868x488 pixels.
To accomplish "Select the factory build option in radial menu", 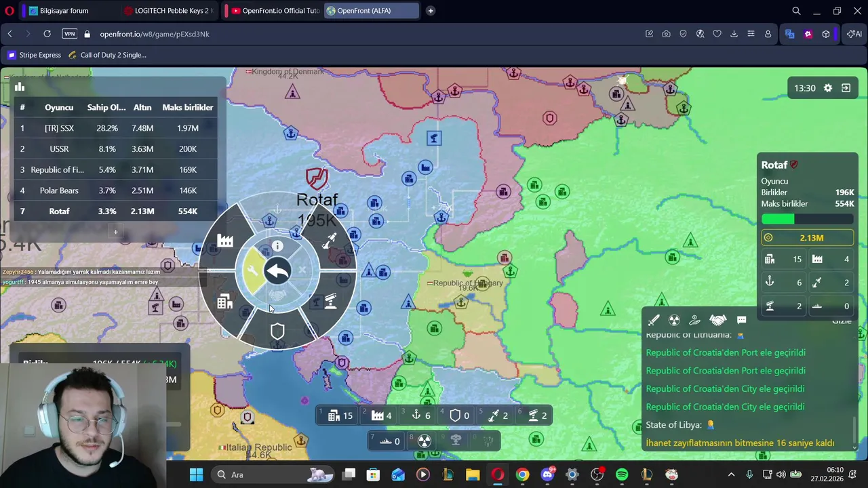I will pos(225,241).
